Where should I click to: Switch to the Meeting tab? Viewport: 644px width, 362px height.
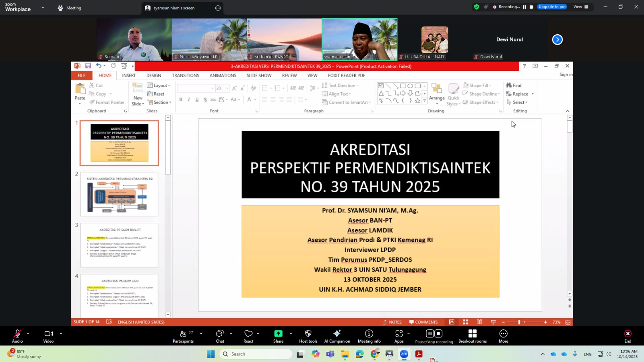[69, 8]
